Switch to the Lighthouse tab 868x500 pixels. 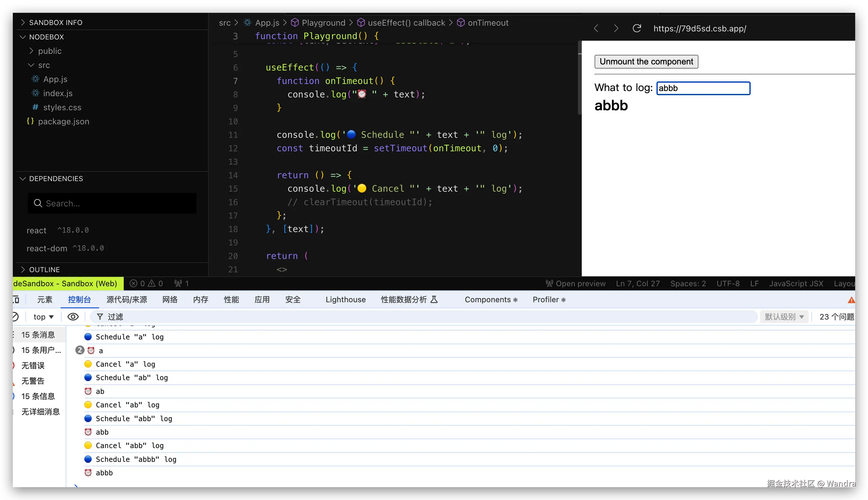point(346,299)
